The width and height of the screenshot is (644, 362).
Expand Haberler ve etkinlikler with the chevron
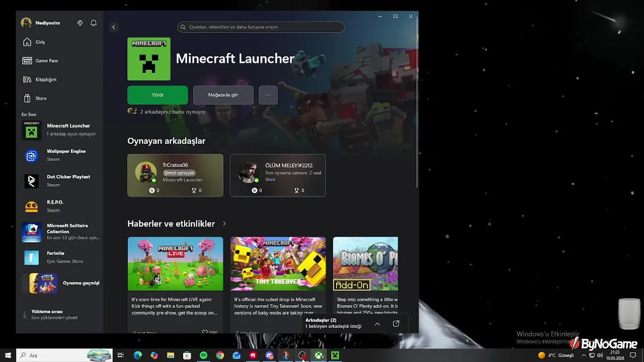[224, 224]
